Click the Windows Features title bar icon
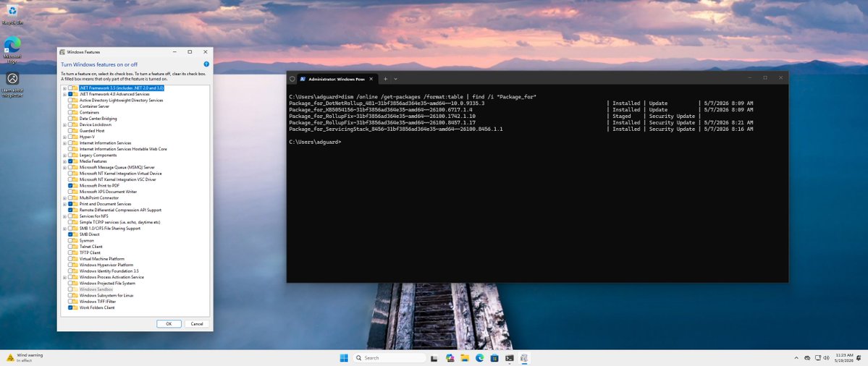868x366 pixels. pyautogui.click(x=62, y=52)
